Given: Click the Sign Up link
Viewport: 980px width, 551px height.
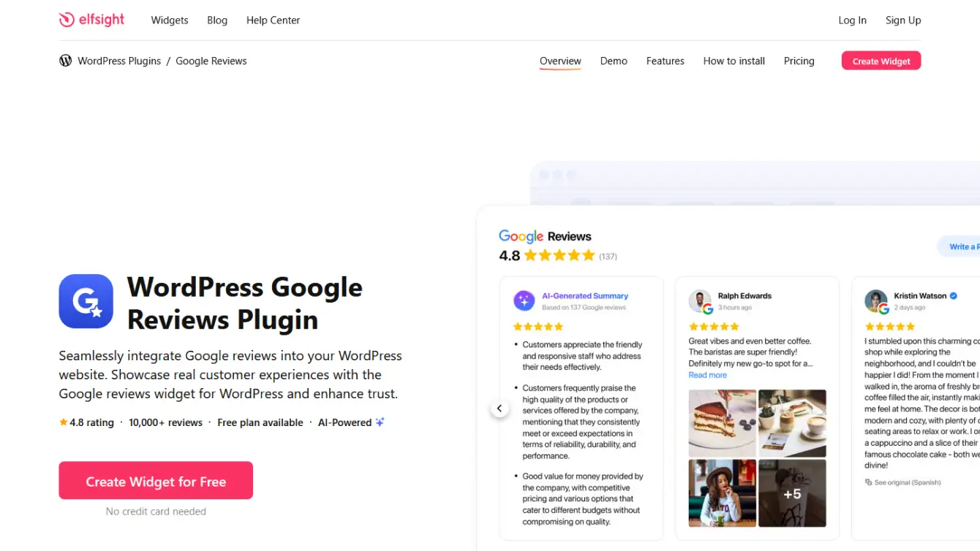Looking at the screenshot, I should [903, 20].
